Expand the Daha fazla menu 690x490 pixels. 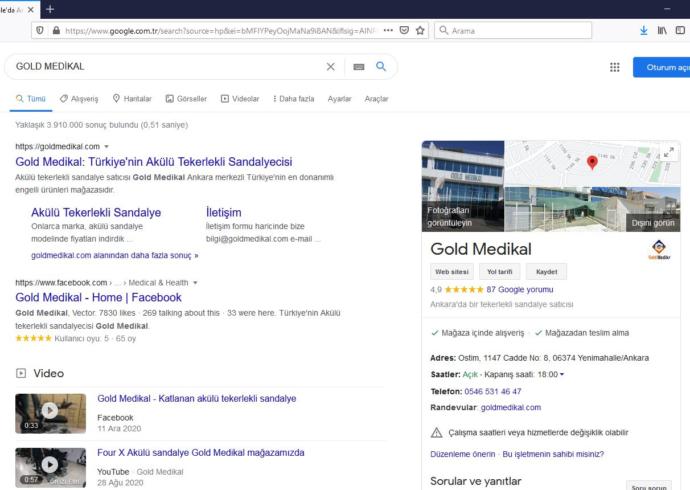[294, 99]
